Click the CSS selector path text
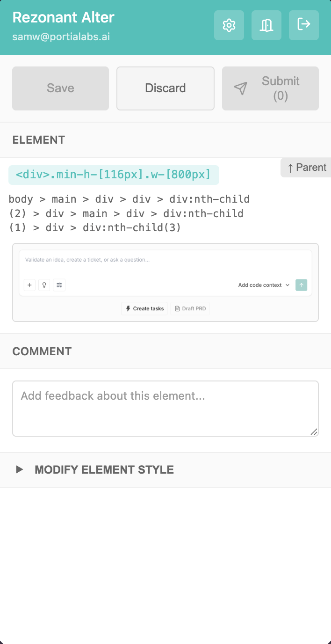Image resolution: width=331 pixels, height=644 pixels. [x=129, y=213]
